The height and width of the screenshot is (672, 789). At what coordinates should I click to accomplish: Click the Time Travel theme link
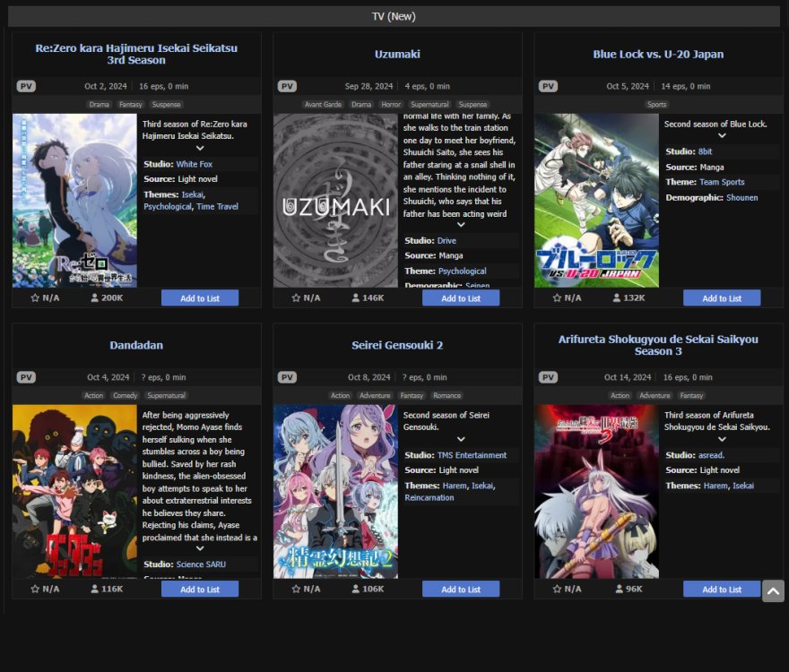(217, 207)
